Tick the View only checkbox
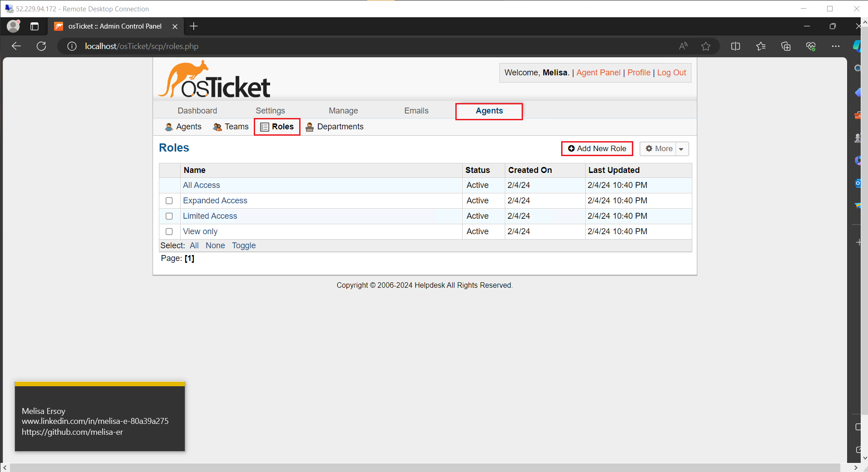 click(x=169, y=231)
